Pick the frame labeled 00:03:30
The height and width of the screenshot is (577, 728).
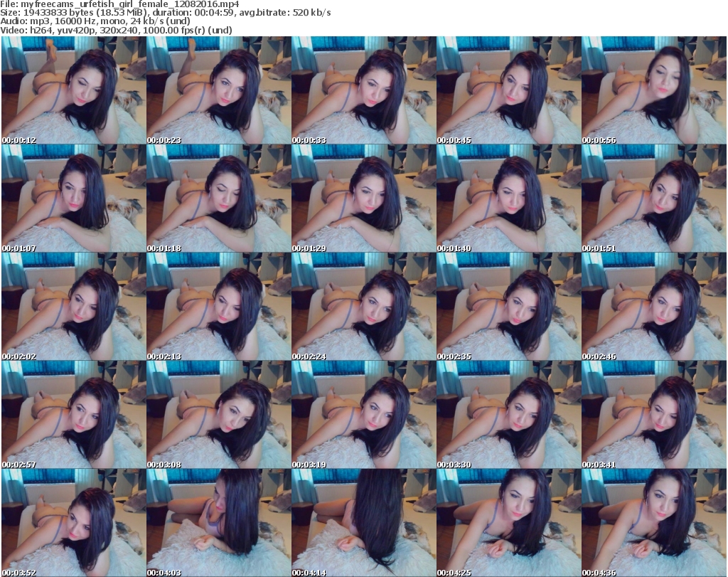[508, 414]
